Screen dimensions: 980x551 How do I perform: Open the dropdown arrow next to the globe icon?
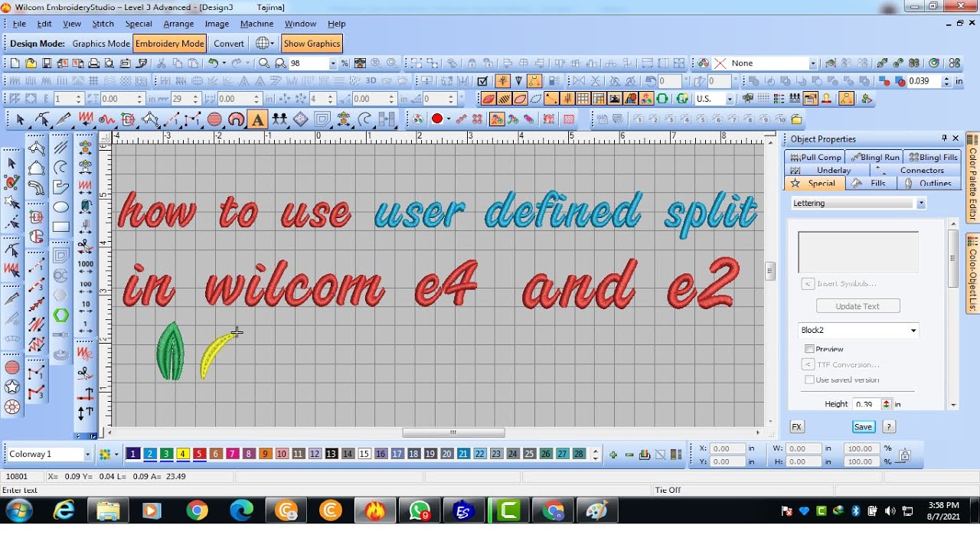point(273,44)
